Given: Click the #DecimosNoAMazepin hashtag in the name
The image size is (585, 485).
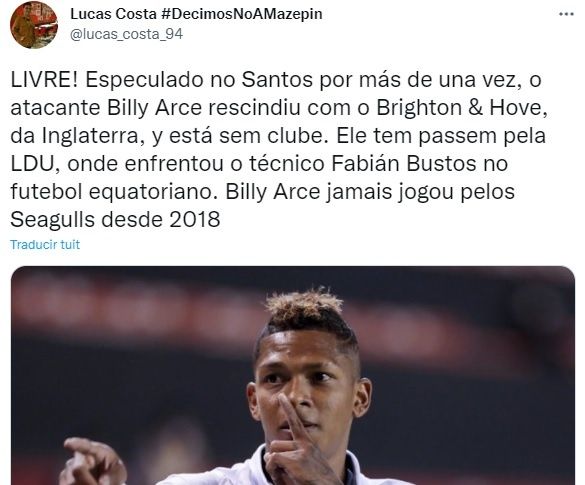Looking at the screenshot, I should 242,14.
